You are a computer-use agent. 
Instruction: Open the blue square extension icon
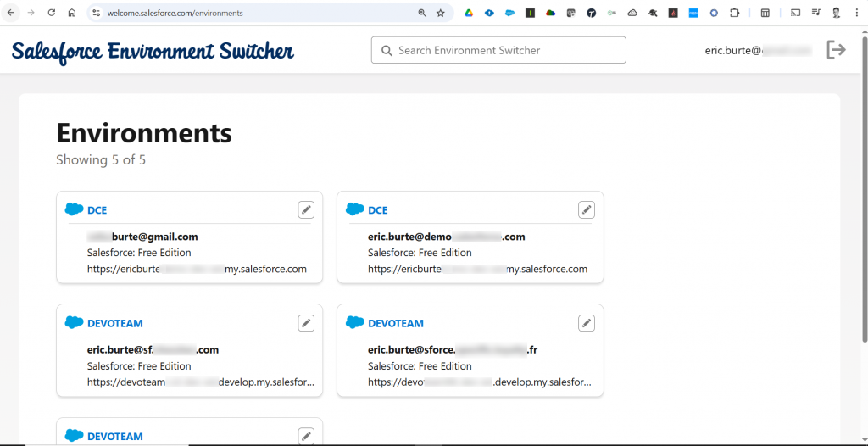tap(693, 13)
